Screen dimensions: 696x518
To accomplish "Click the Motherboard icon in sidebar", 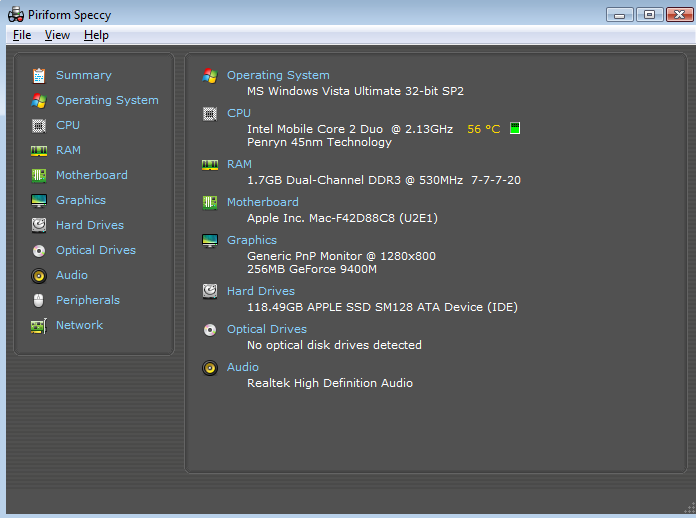I will [x=39, y=176].
